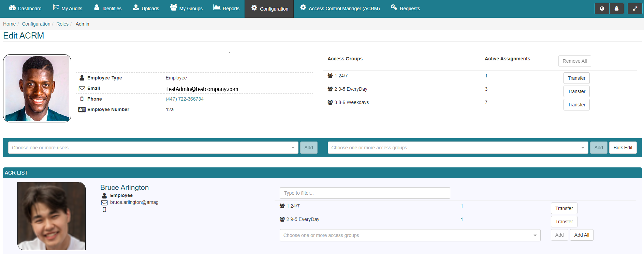Viewport: 644px width, 254px height.
Task: Open Reports navigation item
Action: [226, 9]
